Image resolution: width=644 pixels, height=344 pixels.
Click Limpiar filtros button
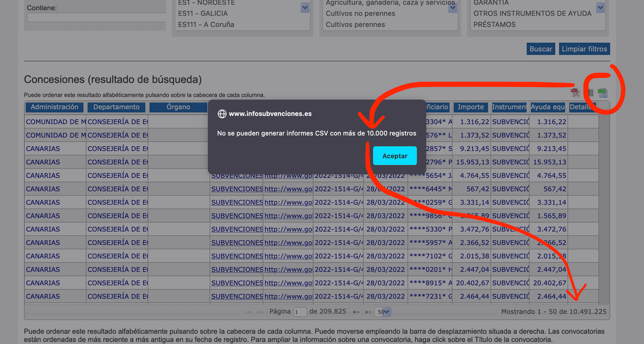pyautogui.click(x=584, y=49)
